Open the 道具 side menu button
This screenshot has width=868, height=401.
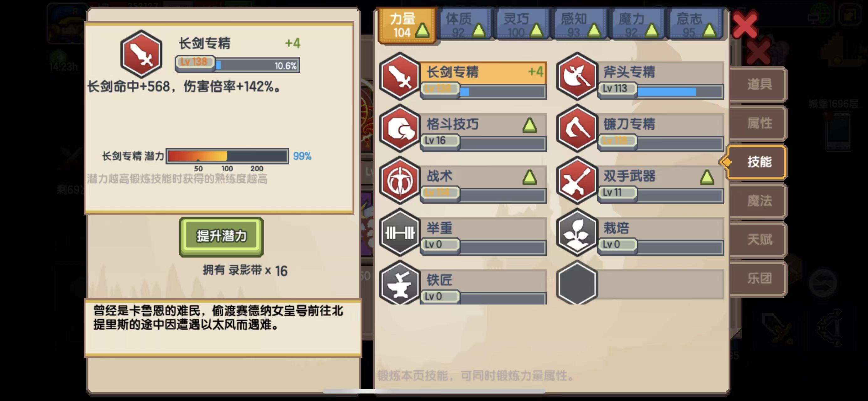coord(759,84)
